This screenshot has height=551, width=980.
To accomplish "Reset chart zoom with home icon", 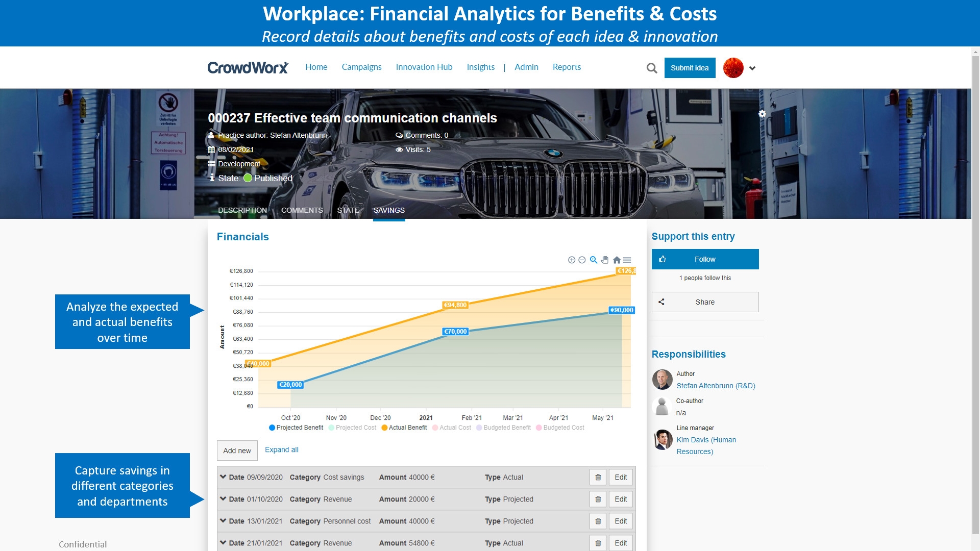I will click(x=617, y=260).
